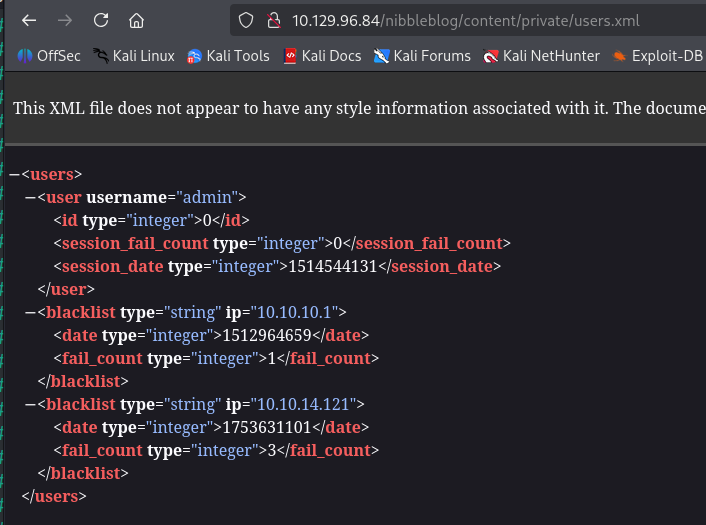Viewport: 706px width, 525px height.
Task: Open the browser home page
Action: 136,20
